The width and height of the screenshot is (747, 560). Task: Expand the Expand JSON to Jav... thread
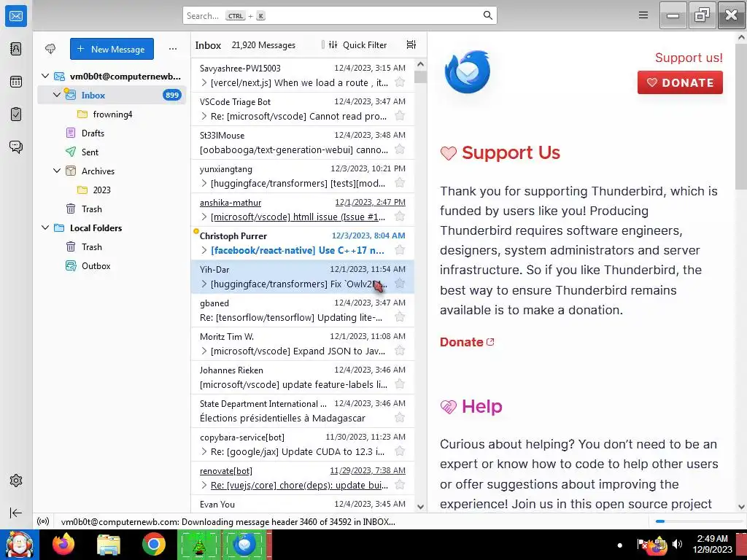[204, 351]
